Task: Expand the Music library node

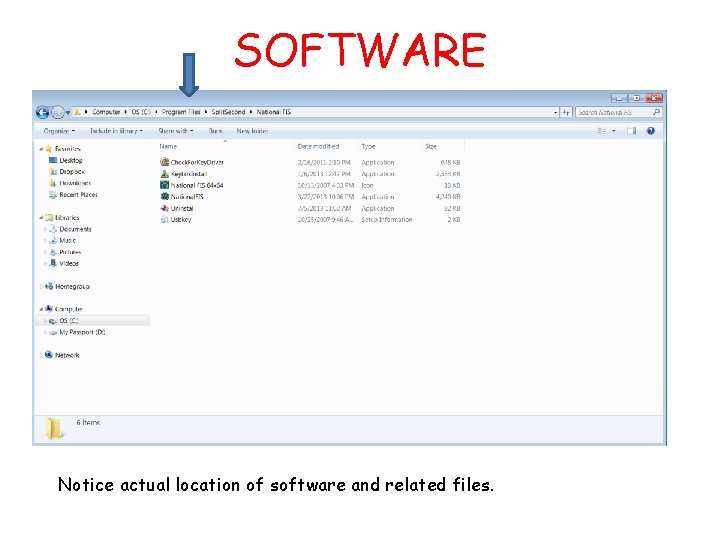Action: tap(45, 241)
